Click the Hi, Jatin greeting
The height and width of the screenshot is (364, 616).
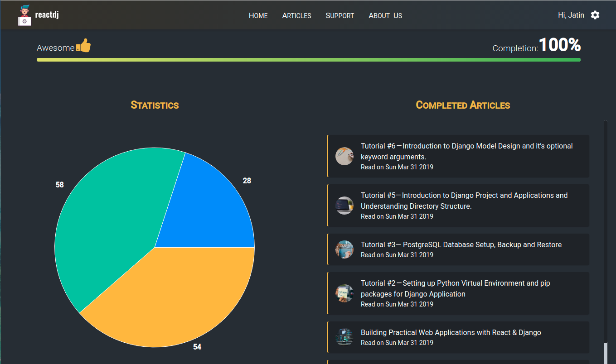pyautogui.click(x=571, y=14)
